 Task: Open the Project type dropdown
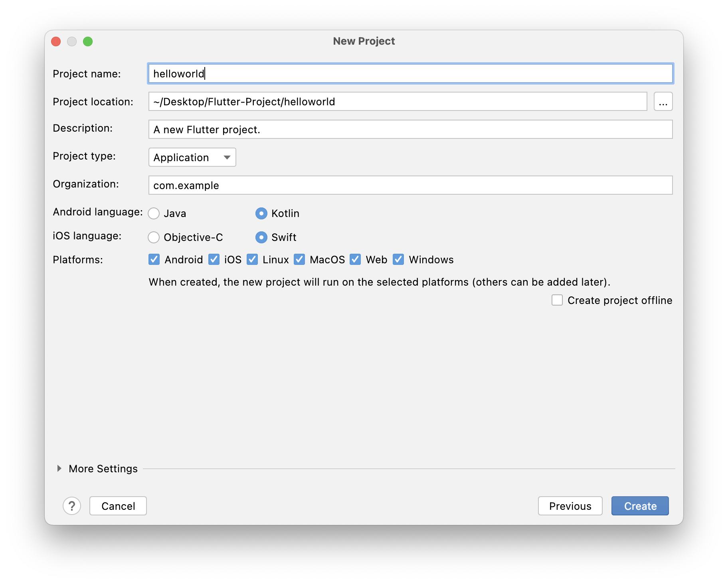pos(192,157)
